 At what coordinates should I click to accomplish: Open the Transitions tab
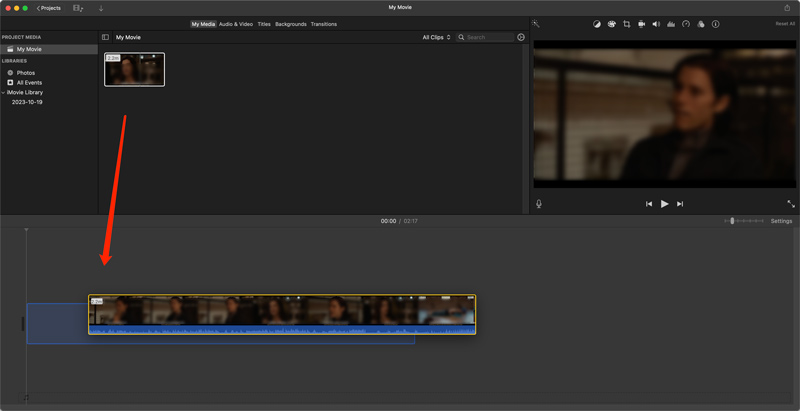[324, 24]
